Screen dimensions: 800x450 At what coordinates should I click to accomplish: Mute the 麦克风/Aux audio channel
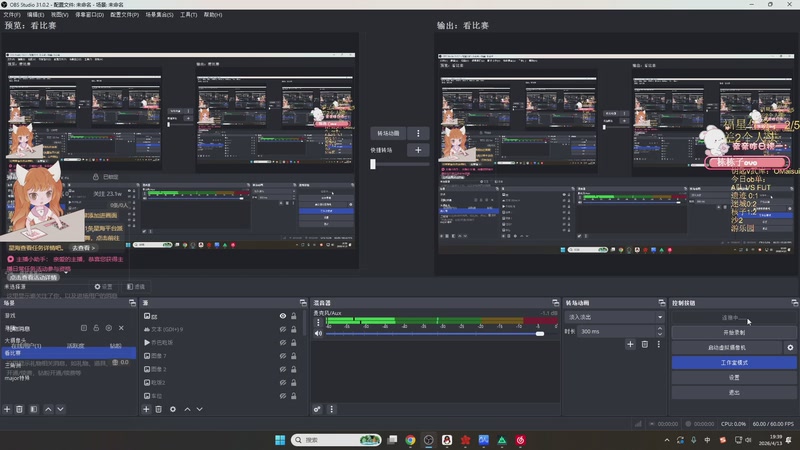318,334
